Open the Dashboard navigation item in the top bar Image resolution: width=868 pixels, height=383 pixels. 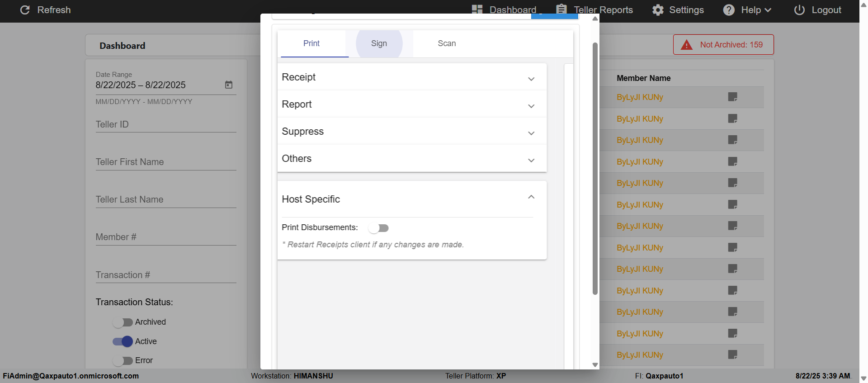(x=504, y=10)
